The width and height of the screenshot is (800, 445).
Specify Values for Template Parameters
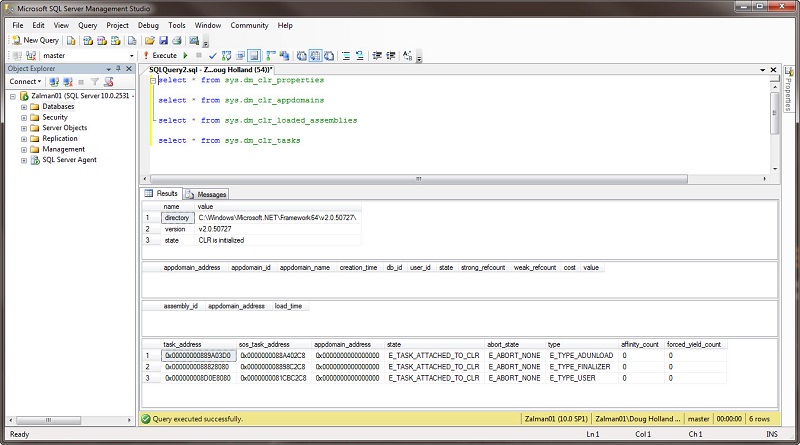click(x=408, y=56)
